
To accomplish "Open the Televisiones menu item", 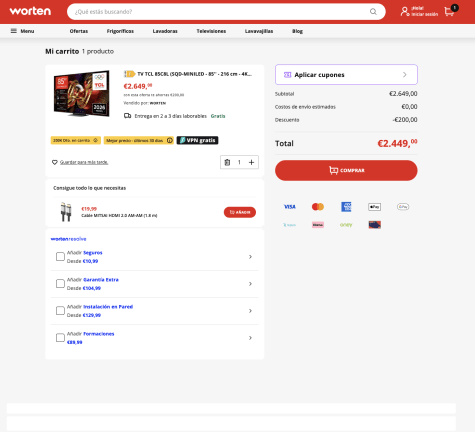I will (x=211, y=31).
